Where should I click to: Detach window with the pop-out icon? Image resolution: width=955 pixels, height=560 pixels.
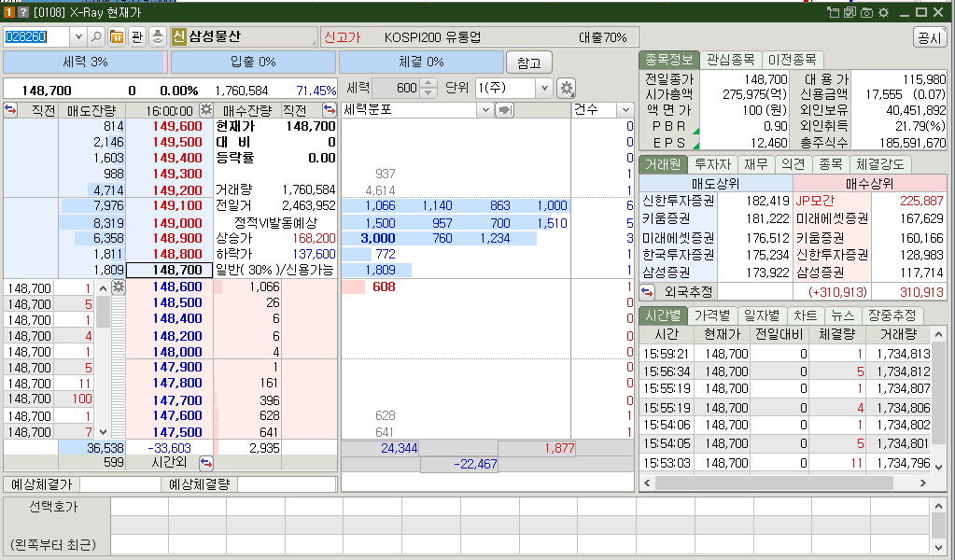pos(834,12)
